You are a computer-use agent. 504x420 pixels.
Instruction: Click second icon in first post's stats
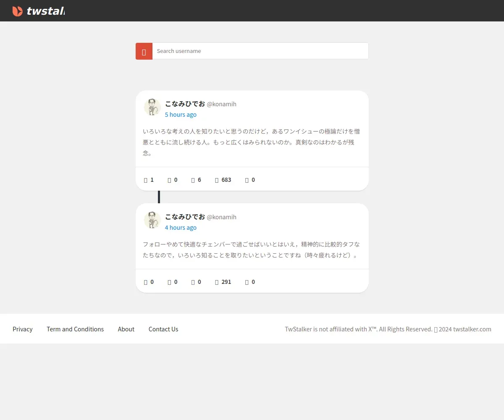point(169,180)
